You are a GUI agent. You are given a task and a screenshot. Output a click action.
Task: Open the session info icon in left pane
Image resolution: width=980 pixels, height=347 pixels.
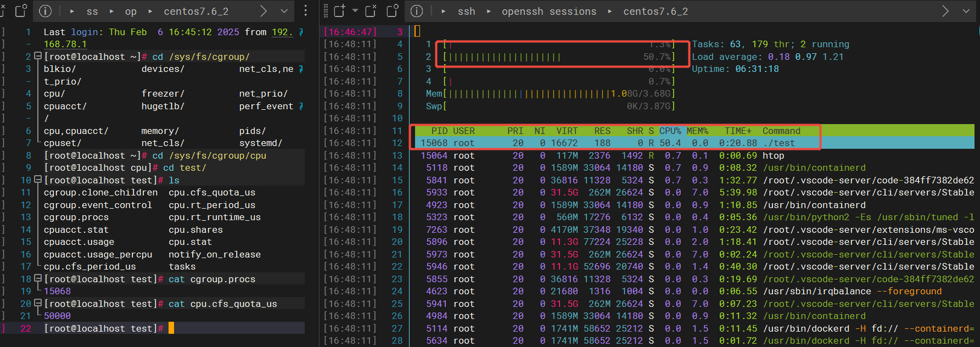[x=46, y=11]
